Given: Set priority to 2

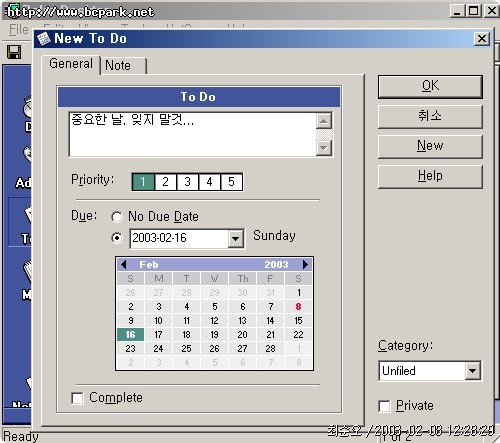Looking at the screenshot, I should [165, 182].
